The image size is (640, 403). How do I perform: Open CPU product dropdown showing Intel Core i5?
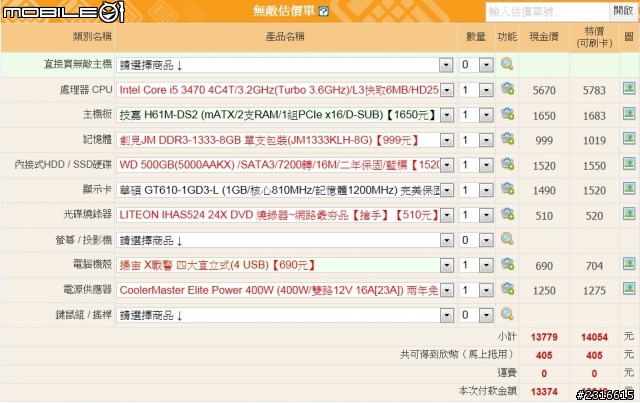point(285,90)
